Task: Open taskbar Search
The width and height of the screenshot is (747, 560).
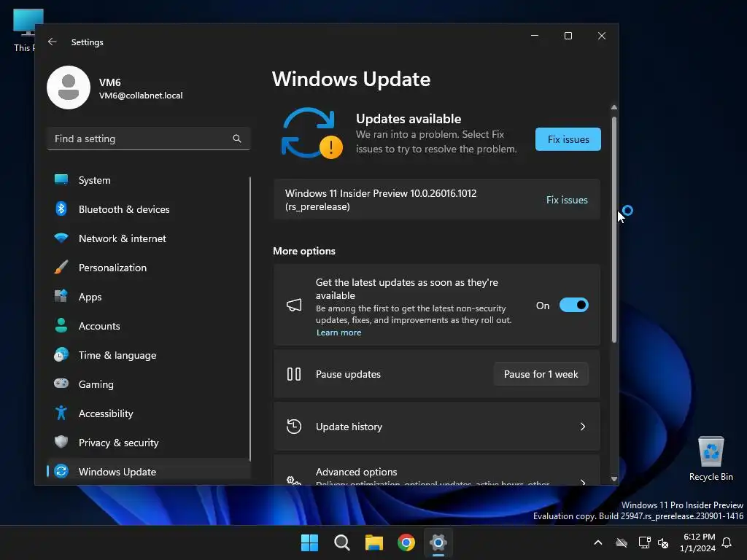Action: (342, 542)
